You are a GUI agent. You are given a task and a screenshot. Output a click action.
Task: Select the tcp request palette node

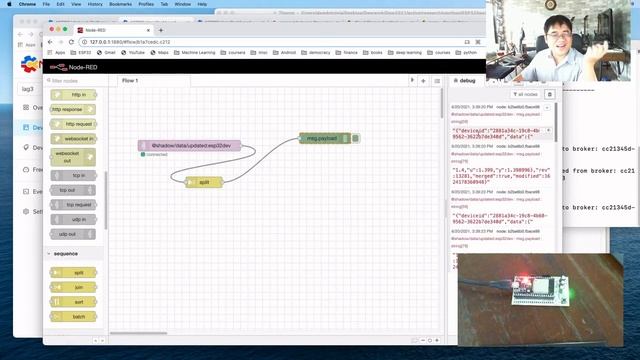tap(73, 205)
